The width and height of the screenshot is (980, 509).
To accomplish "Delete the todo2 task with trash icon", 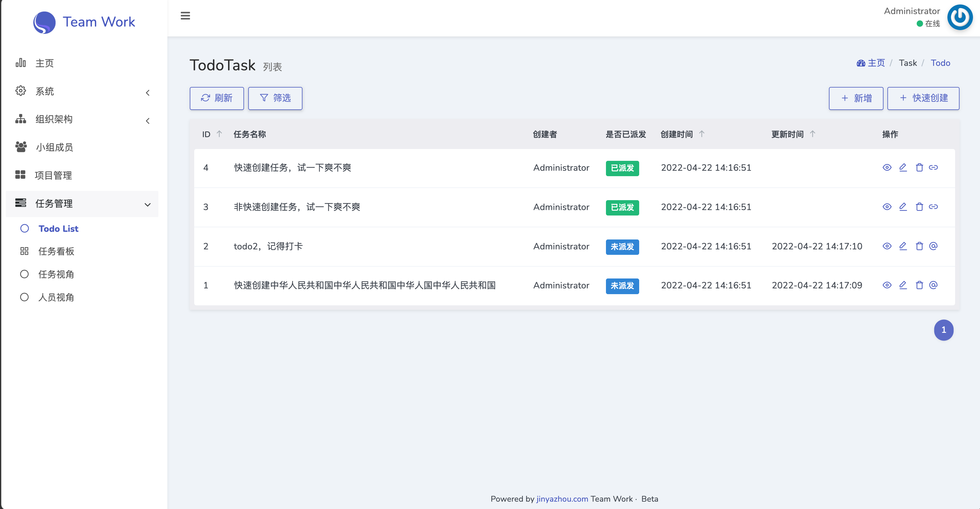I will tap(919, 246).
